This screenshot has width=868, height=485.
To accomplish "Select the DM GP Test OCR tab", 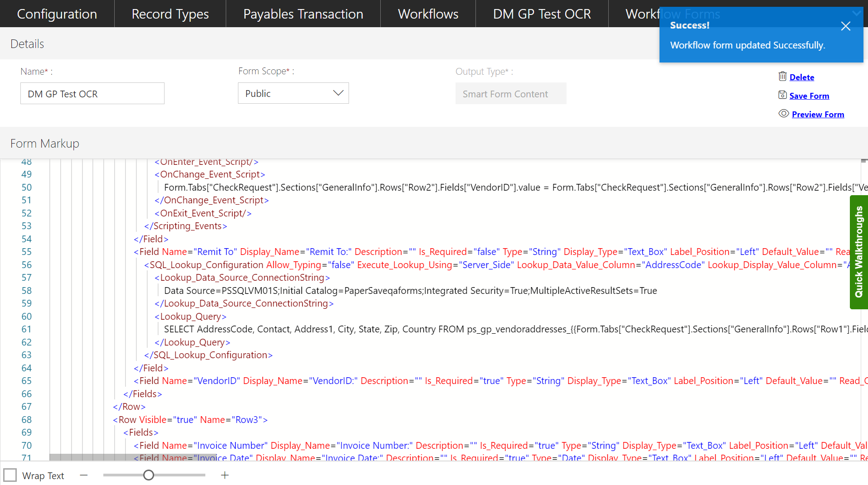I will 542,14.
